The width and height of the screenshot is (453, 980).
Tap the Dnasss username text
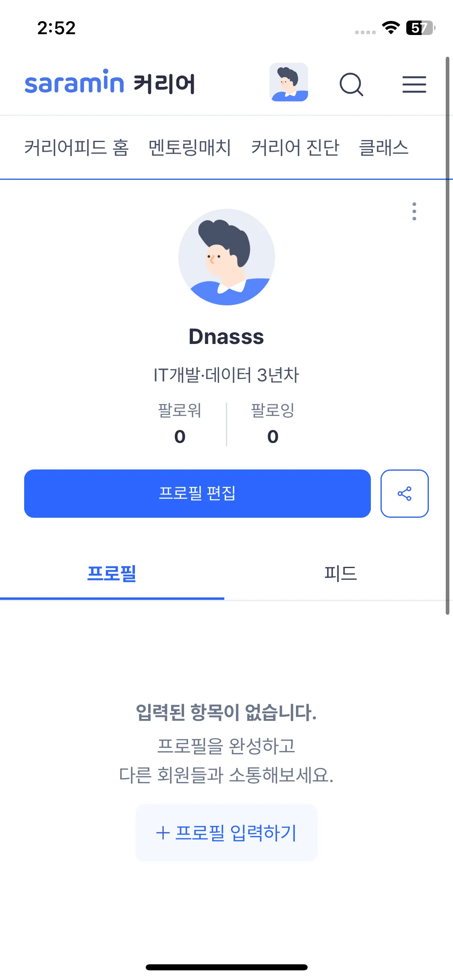coord(226,337)
